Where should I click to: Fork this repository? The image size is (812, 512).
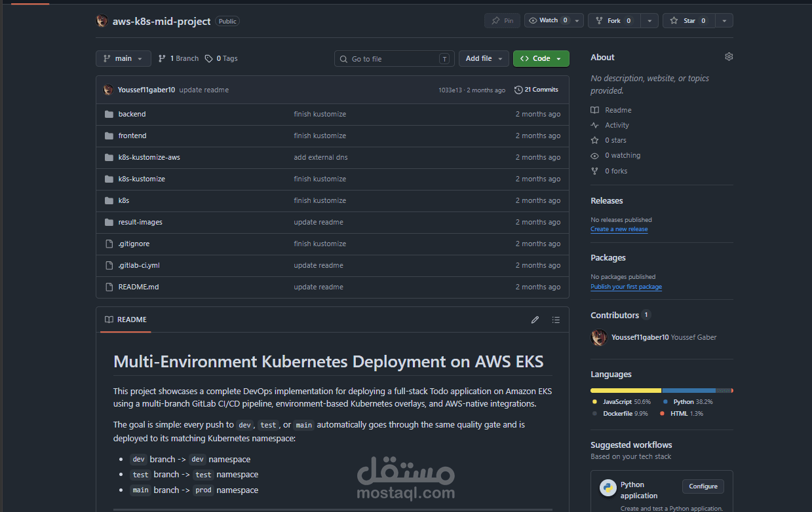click(614, 21)
